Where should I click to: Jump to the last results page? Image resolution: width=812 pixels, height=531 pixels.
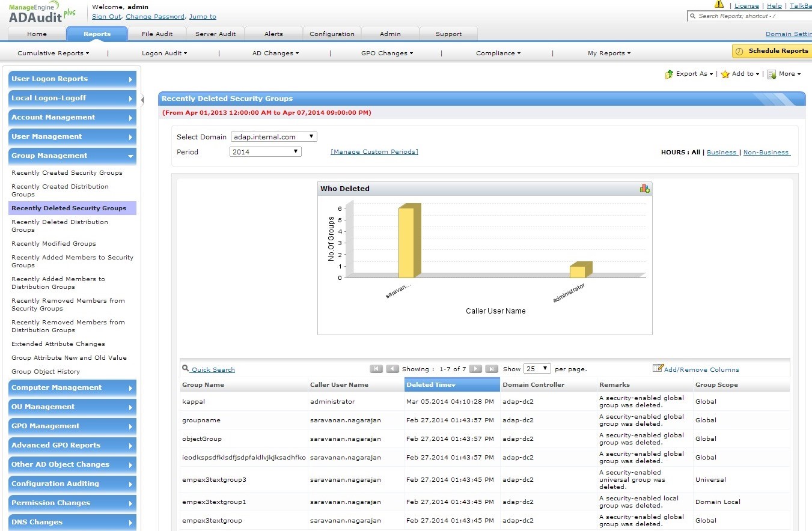[x=491, y=369]
